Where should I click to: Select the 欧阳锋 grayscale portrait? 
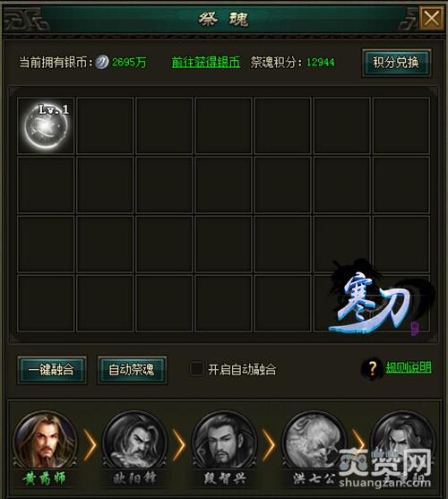click(x=135, y=441)
